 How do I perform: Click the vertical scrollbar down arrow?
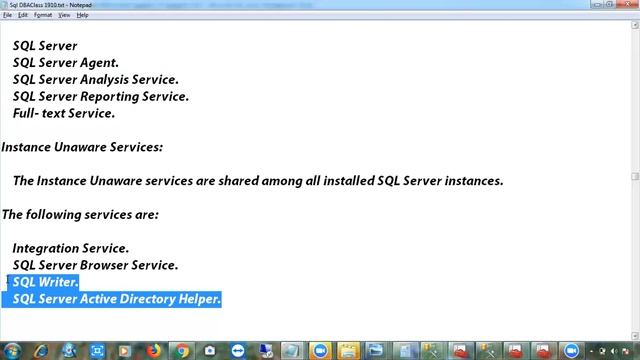coord(635,336)
